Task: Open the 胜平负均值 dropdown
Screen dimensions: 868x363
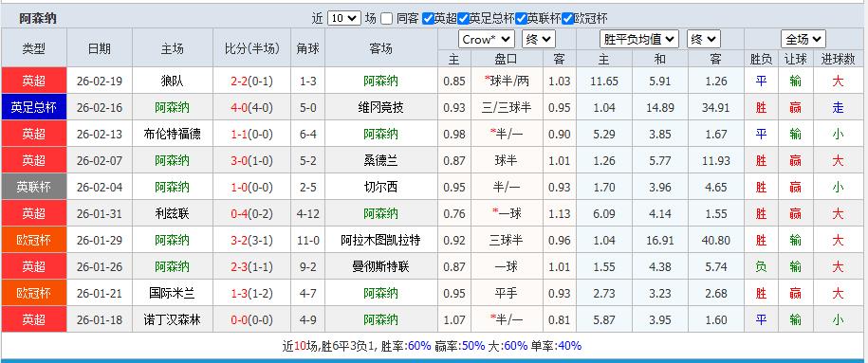Action: pos(639,39)
